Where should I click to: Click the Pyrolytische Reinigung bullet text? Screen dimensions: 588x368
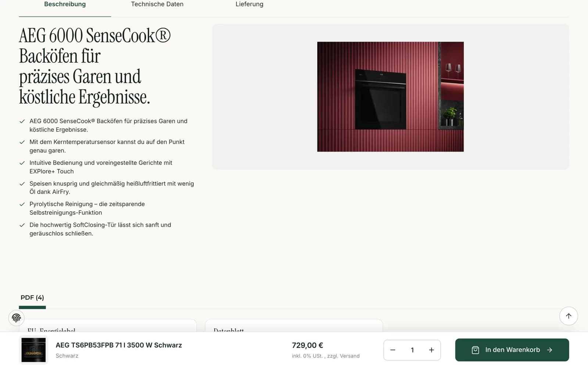[87, 208]
